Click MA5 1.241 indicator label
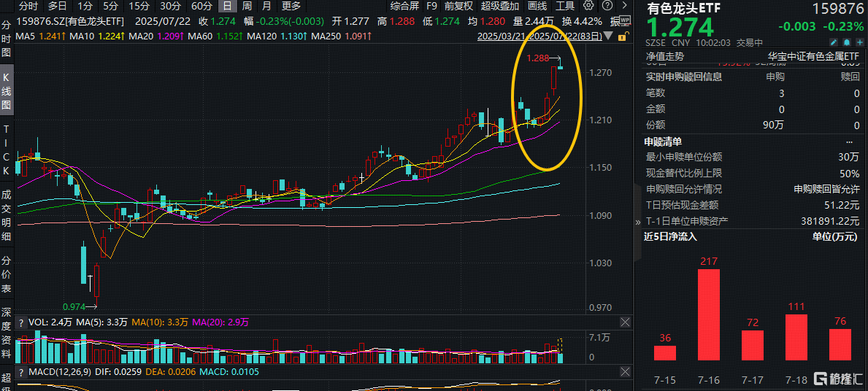 (39, 36)
